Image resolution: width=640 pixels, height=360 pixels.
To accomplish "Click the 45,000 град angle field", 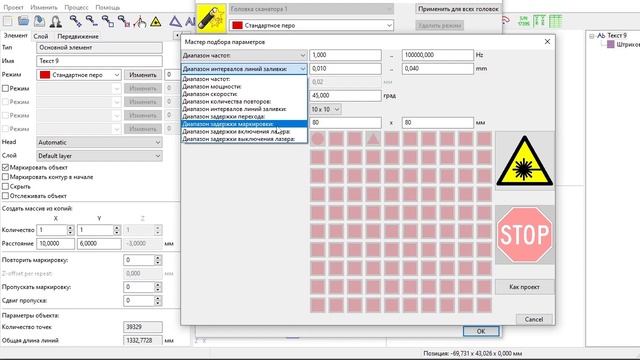I will (345, 96).
